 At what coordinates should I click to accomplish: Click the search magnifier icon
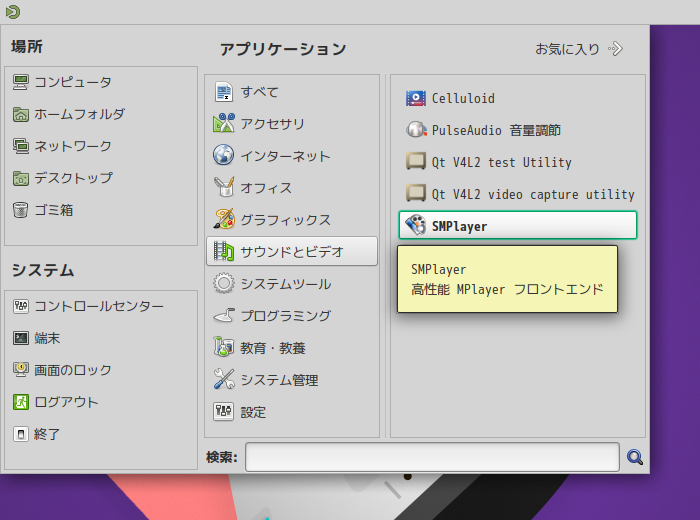pyautogui.click(x=635, y=457)
